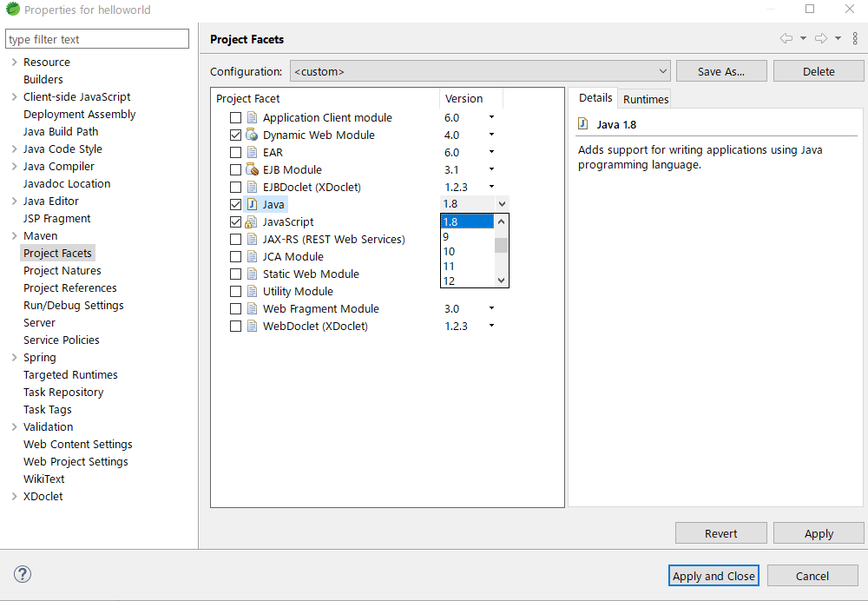Click the help question mark icon
This screenshot has height=601, width=868.
[23, 574]
